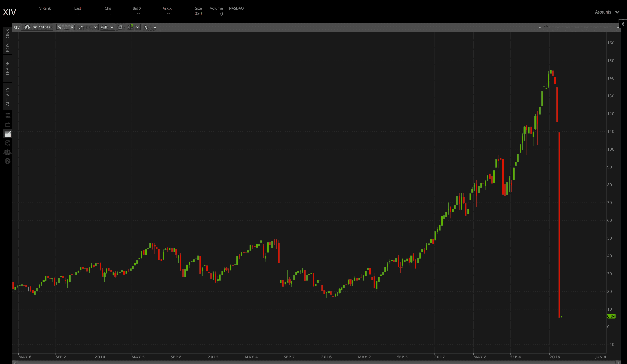
Task: Click the zoom in plus button
Action: (618, 27)
